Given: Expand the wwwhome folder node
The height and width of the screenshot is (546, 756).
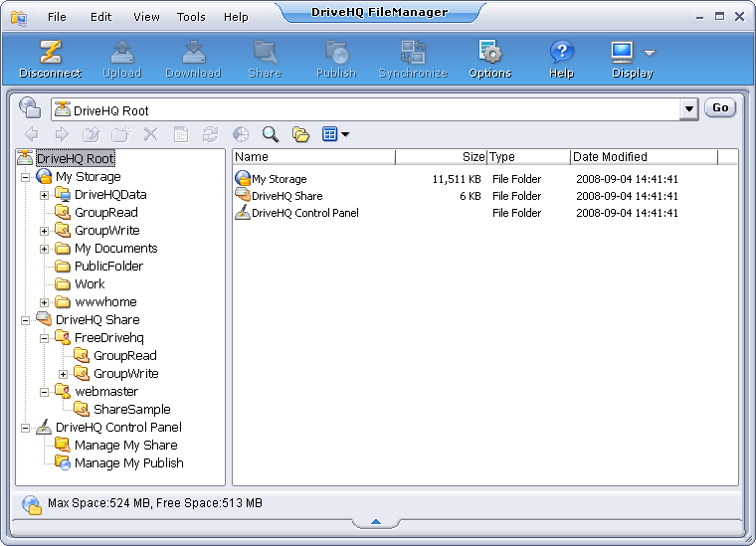Looking at the screenshot, I should pyautogui.click(x=45, y=302).
